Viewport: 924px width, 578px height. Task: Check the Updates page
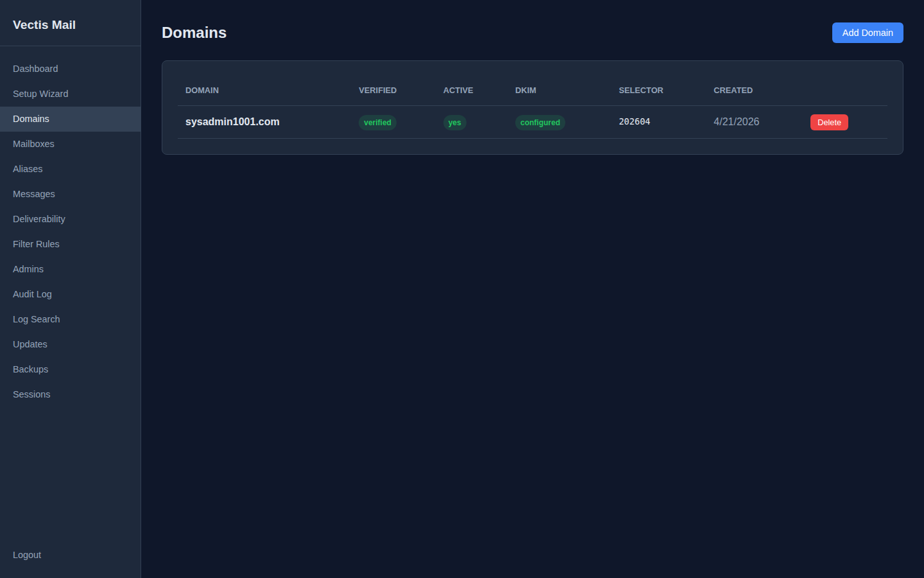(70, 344)
